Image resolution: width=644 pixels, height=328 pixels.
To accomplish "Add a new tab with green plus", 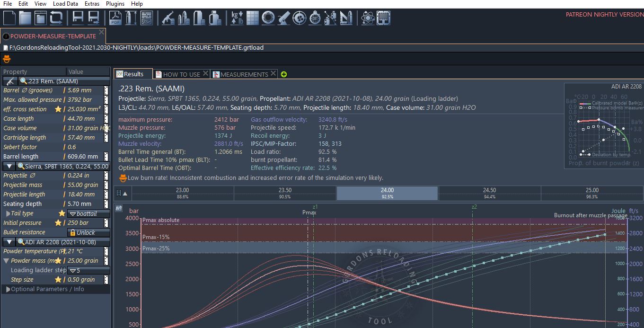I will pos(284,74).
